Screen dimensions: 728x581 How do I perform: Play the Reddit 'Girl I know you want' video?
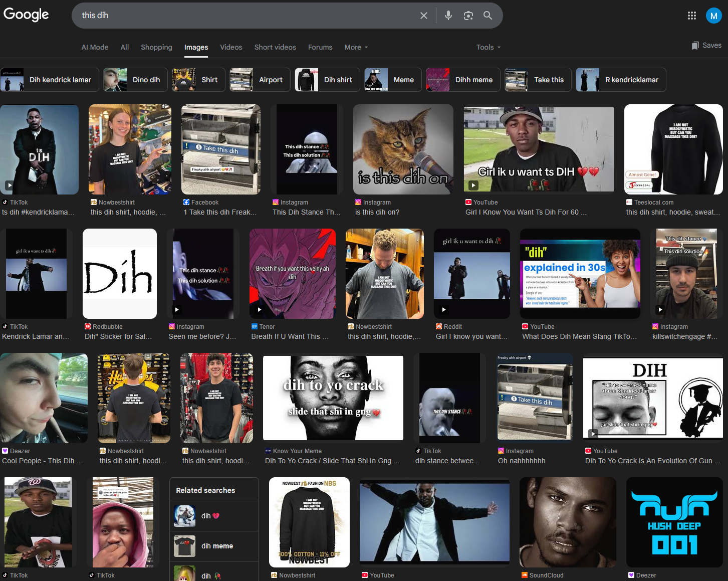(443, 310)
